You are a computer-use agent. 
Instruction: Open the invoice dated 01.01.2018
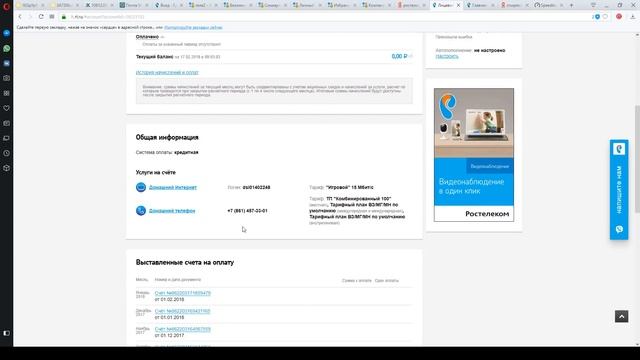coord(182,311)
